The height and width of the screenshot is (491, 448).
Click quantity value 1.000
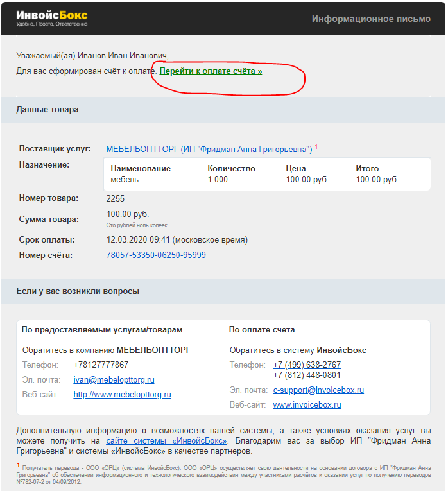click(218, 180)
